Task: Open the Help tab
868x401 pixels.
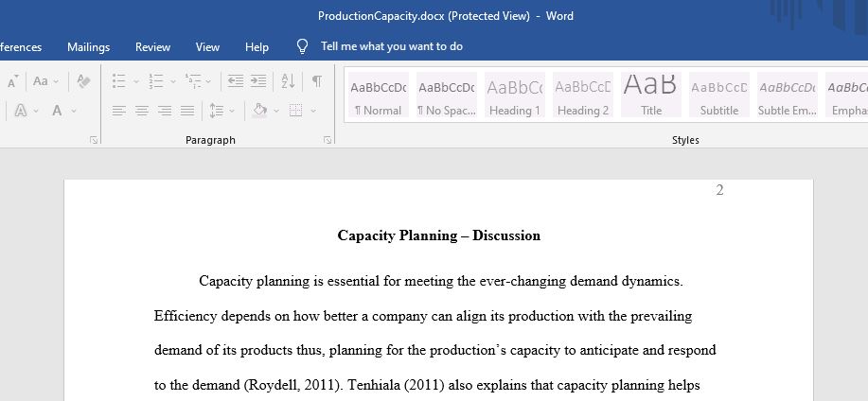Action: 257,47
